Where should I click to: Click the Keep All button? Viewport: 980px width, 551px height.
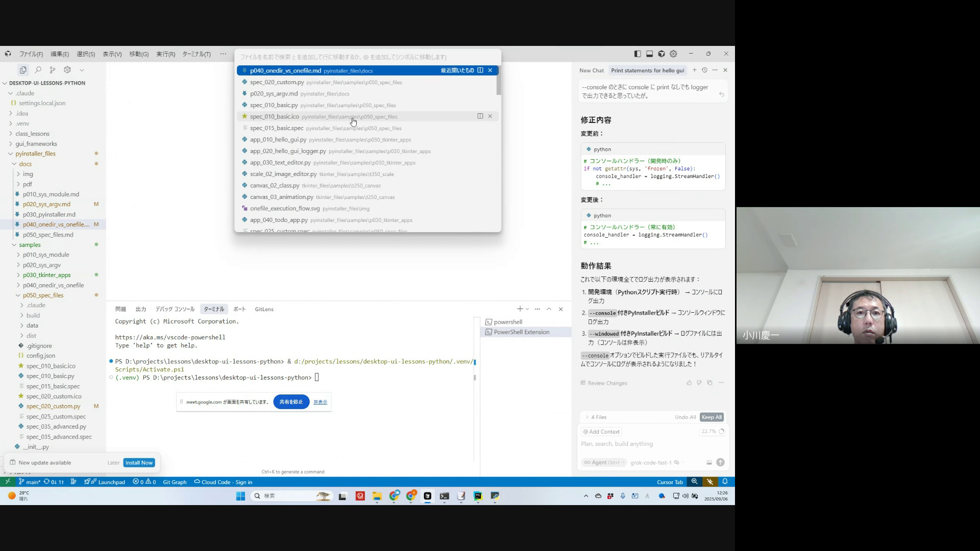pos(712,417)
